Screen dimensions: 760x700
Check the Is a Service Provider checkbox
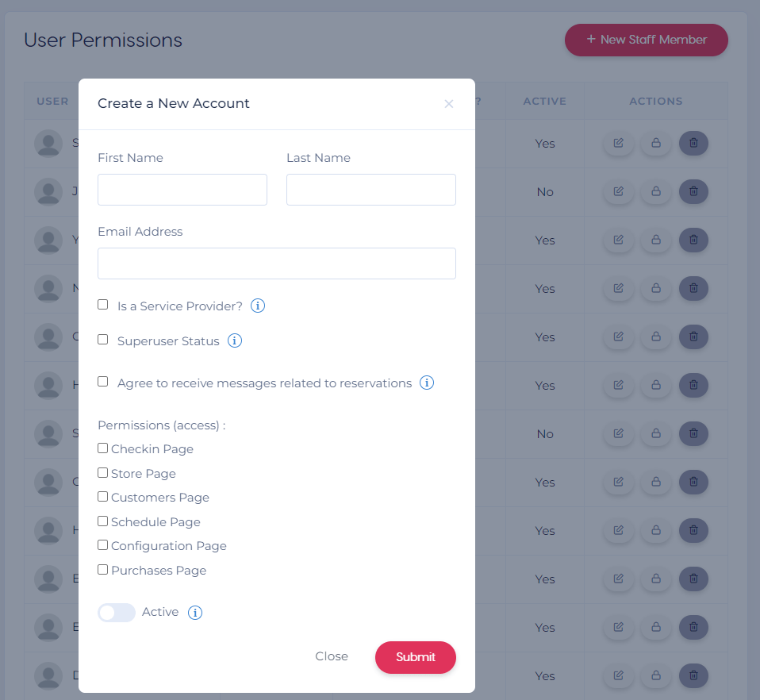[x=103, y=305]
